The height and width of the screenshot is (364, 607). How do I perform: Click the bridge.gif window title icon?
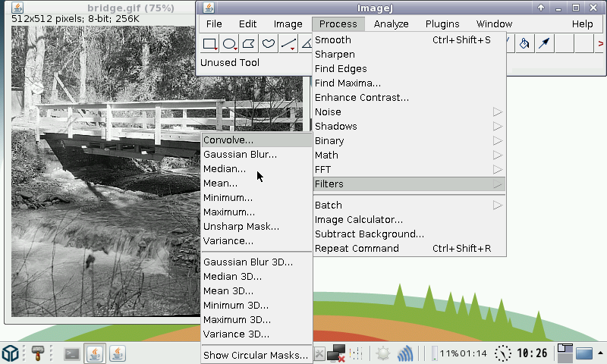pos(17,8)
